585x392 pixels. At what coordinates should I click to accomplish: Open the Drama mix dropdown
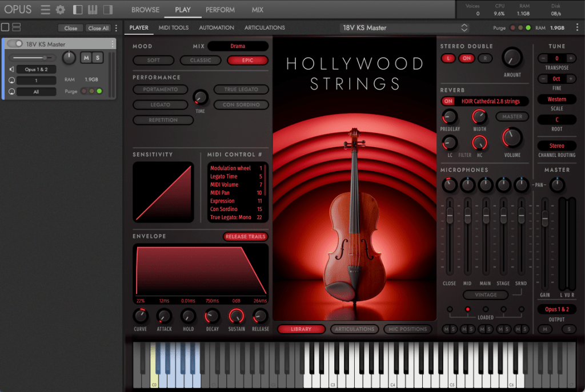pos(238,46)
